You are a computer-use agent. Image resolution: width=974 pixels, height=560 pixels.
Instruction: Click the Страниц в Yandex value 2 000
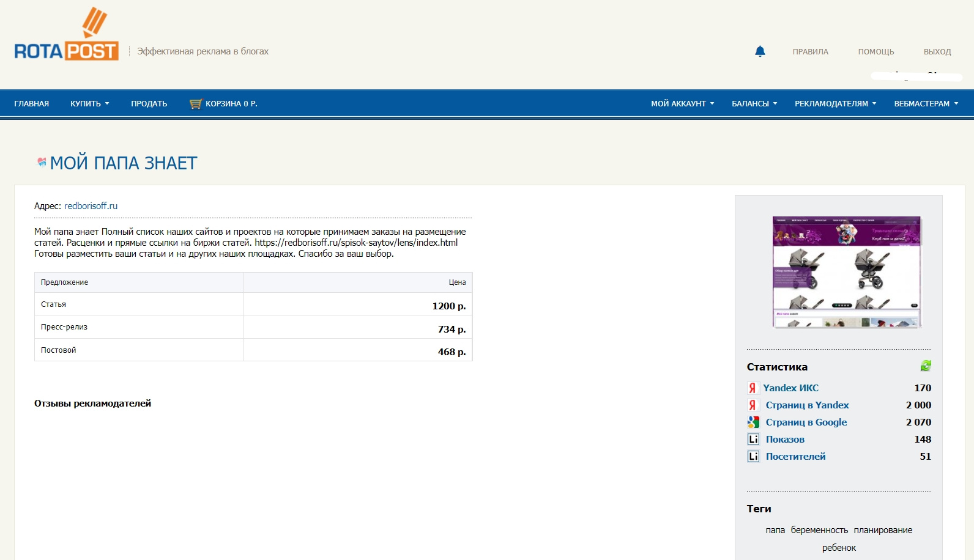tap(918, 405)
